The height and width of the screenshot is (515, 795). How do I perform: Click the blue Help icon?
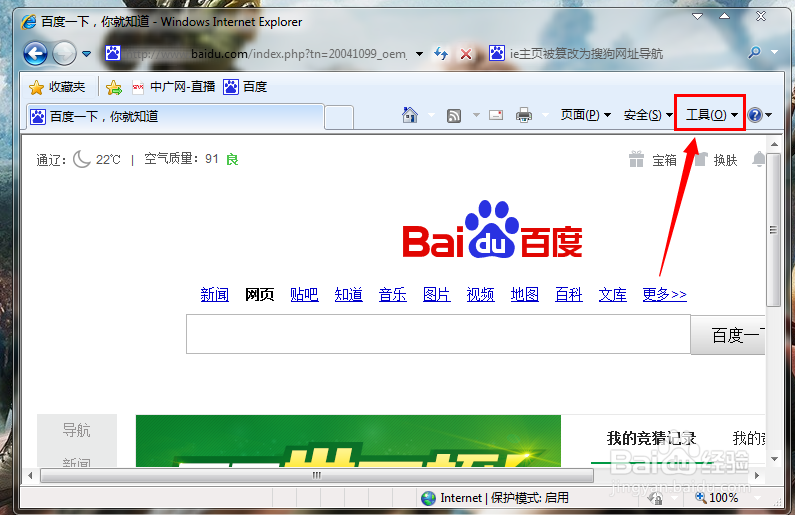coord(755,115)
